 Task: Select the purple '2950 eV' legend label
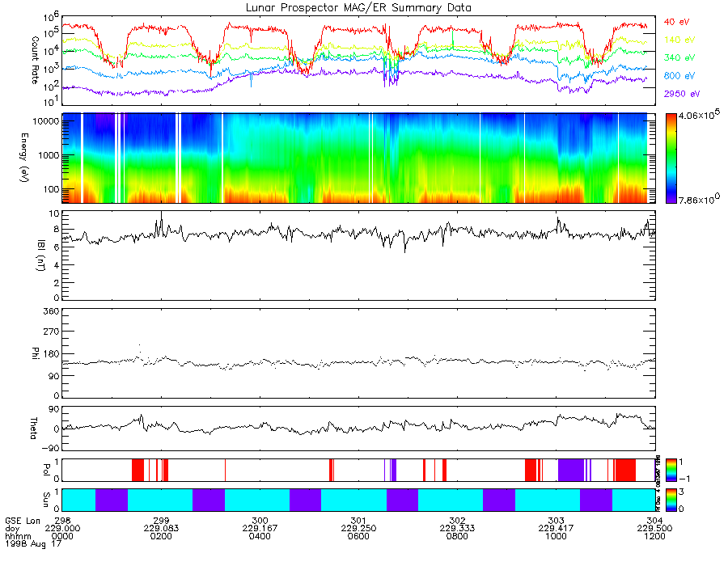click(682, 94)
